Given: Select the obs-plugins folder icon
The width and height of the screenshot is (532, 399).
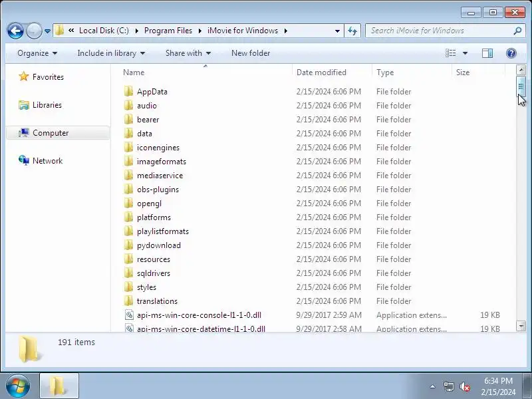Looking at the screenshot, I should 128,189.
